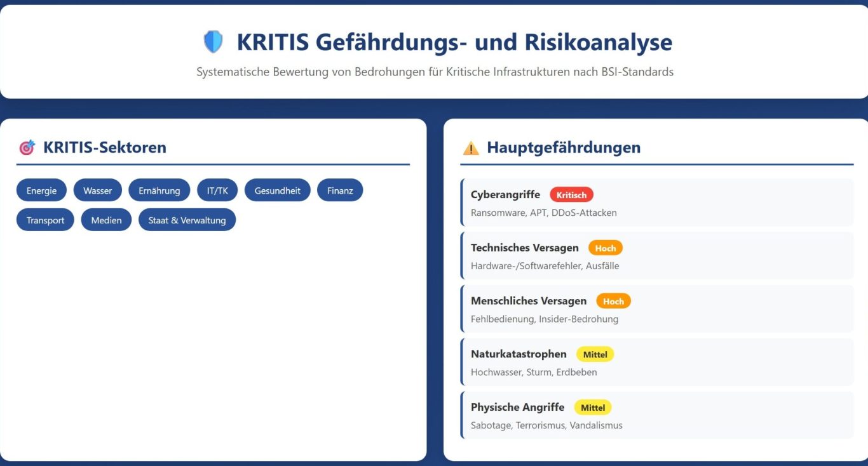868x466 pixels.
Task: Click the KRITIS Gefährdungs- und Risikoanalyse title
Action: (454, 43)
